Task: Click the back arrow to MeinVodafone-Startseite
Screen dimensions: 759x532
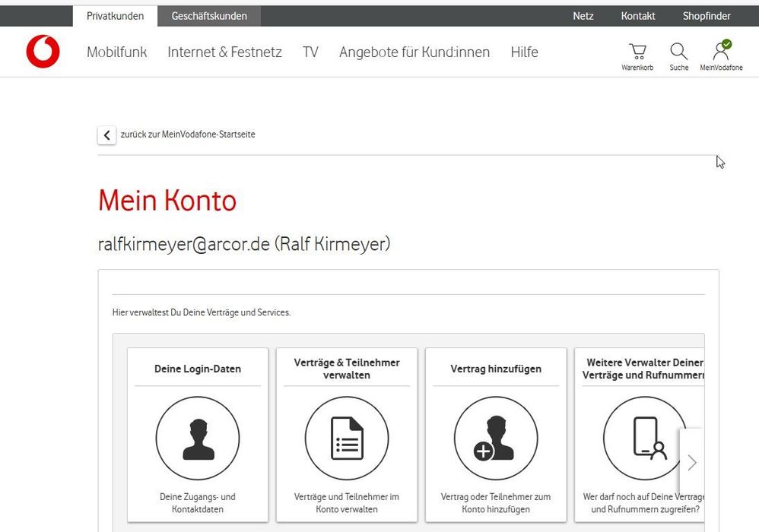Action: tap(106, 135)
